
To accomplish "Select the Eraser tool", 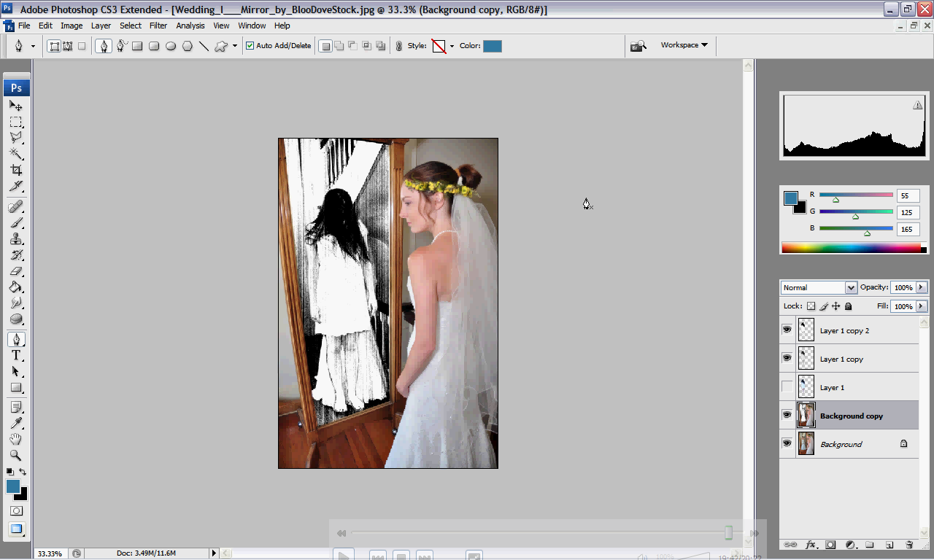I will pos(15,271).
